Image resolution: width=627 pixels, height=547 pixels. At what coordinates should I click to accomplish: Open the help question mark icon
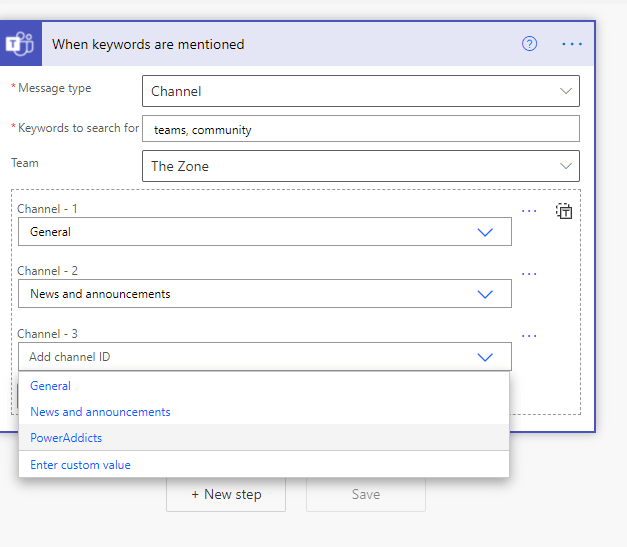pos(530,44)
